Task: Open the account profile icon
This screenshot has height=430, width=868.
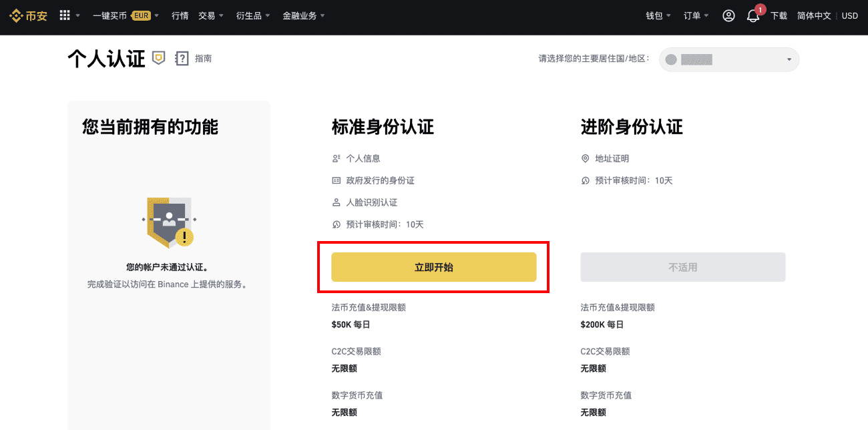Action: click(x=728, y=15)
